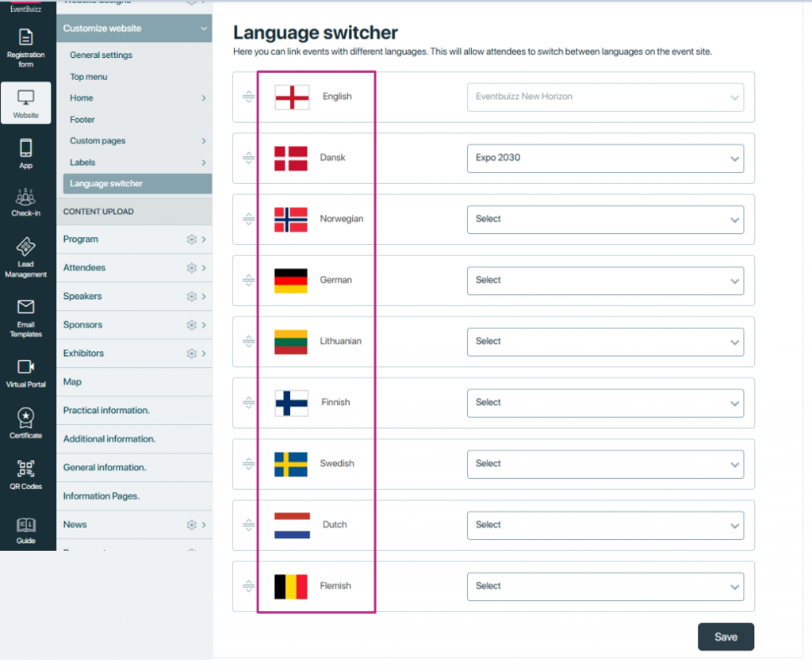This screenshot has height=666, width=812.
Task: Click the English flag image
Action: (292, 98)
